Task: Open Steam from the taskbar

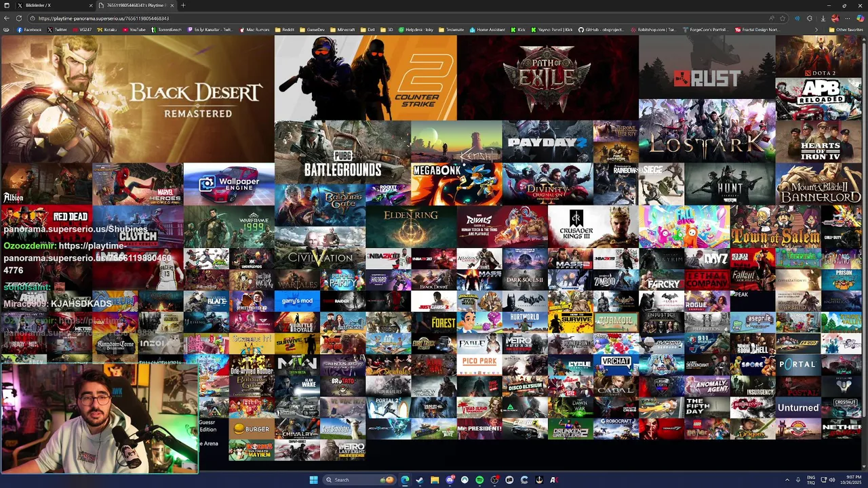Action: [x=420, y=480]
